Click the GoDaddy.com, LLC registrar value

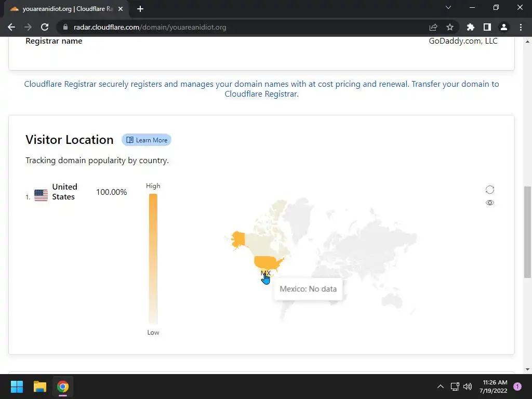tap(463, 41)
